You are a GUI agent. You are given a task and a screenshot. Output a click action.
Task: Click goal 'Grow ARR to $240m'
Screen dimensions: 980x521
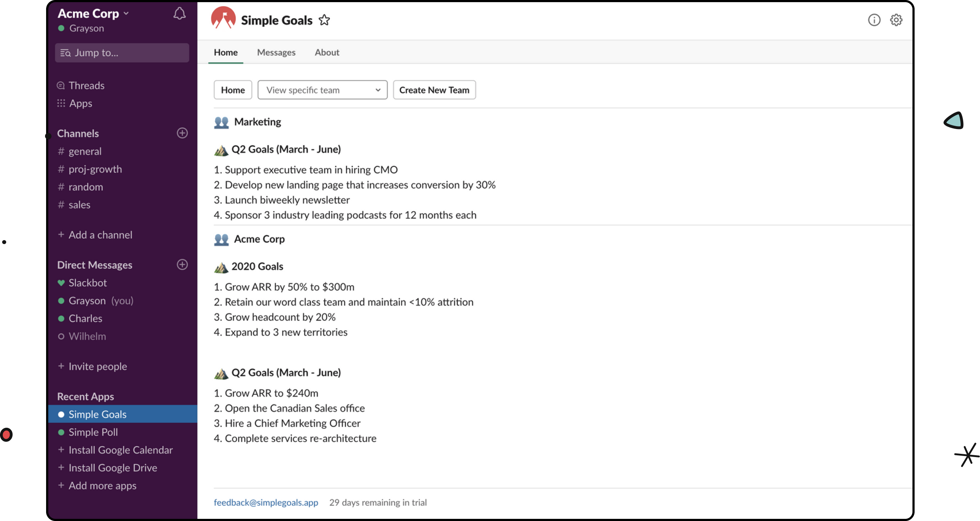click(x=266, y=393)
